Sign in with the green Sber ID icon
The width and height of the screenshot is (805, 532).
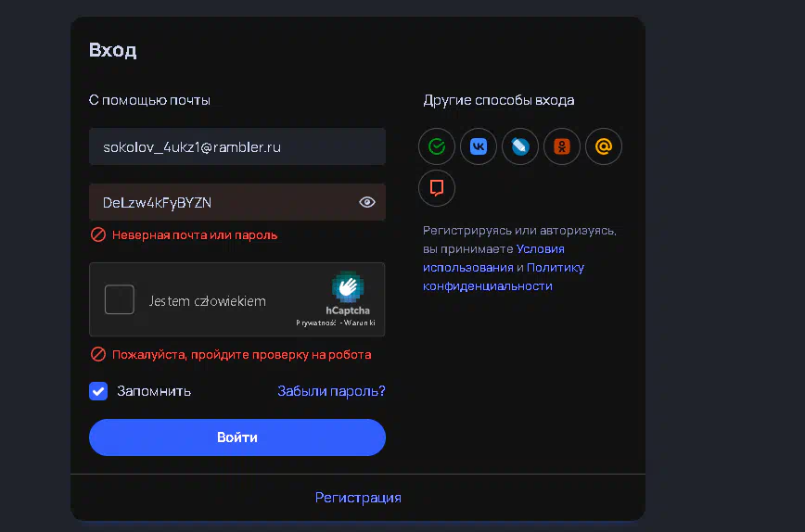(437, 146)
